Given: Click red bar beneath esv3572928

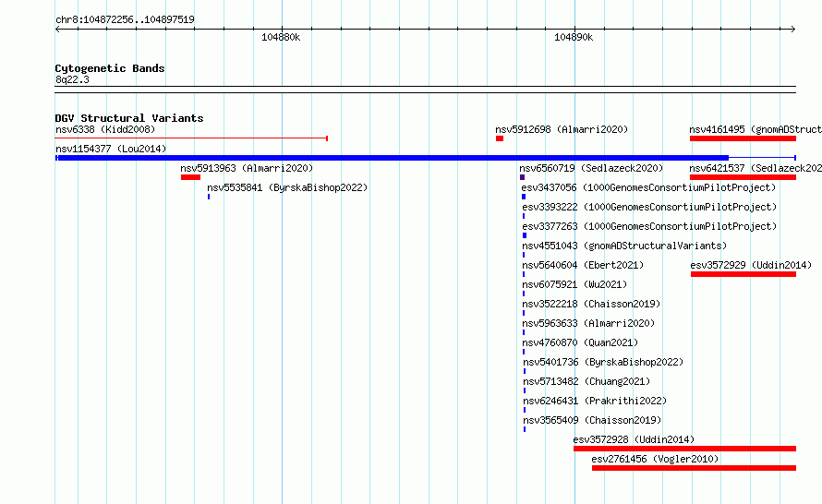Looking at the screenshot, I should [684, 449].
